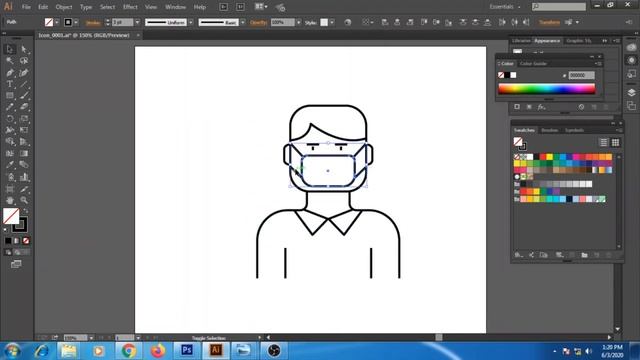Select the Scale tool
This screenshot has height=360, width=640.
24,119
